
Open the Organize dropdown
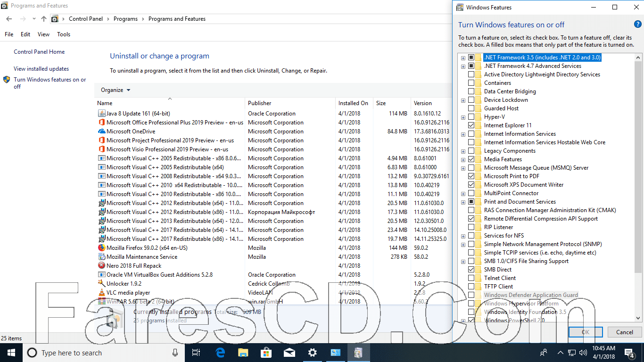point(116,90)
